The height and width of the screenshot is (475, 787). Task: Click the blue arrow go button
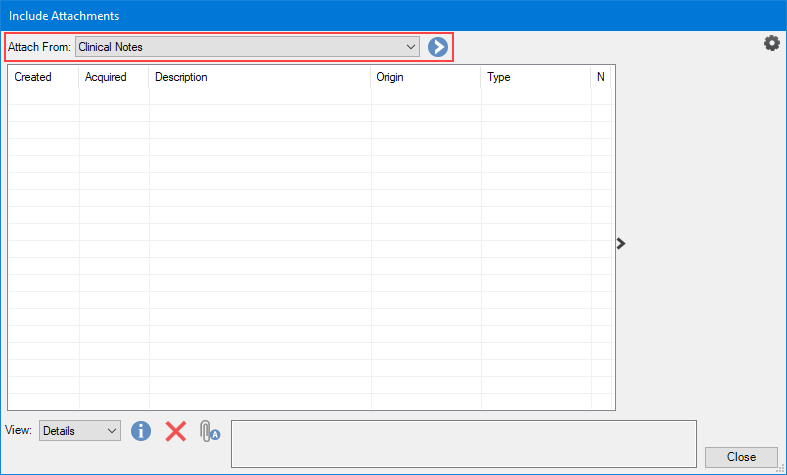pos(437,47)
